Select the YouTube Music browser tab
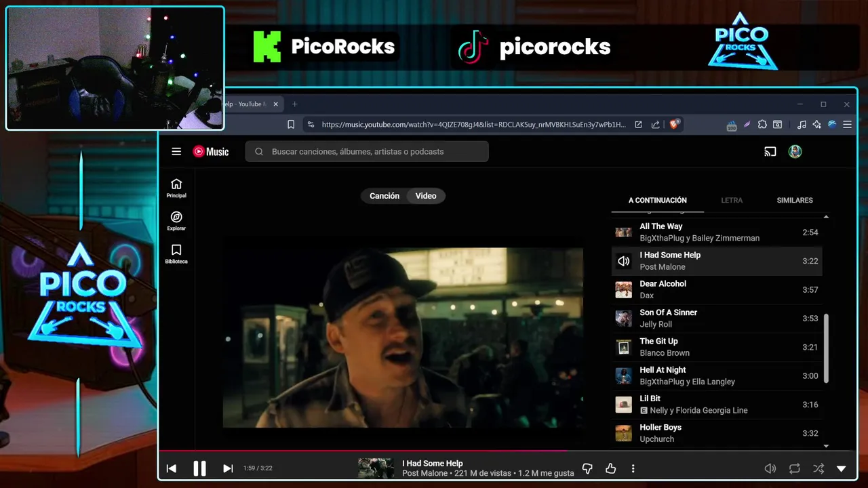Viewport: 868px width, 488px height. 252,104
